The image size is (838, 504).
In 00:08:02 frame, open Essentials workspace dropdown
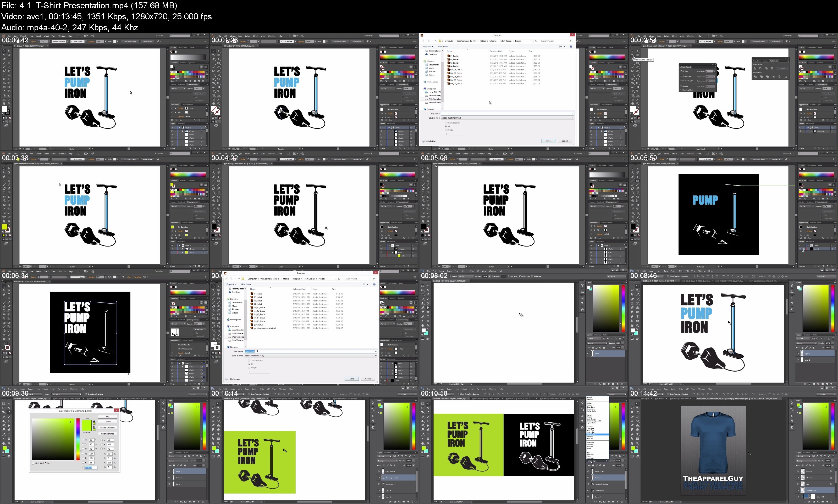[617, 276]
